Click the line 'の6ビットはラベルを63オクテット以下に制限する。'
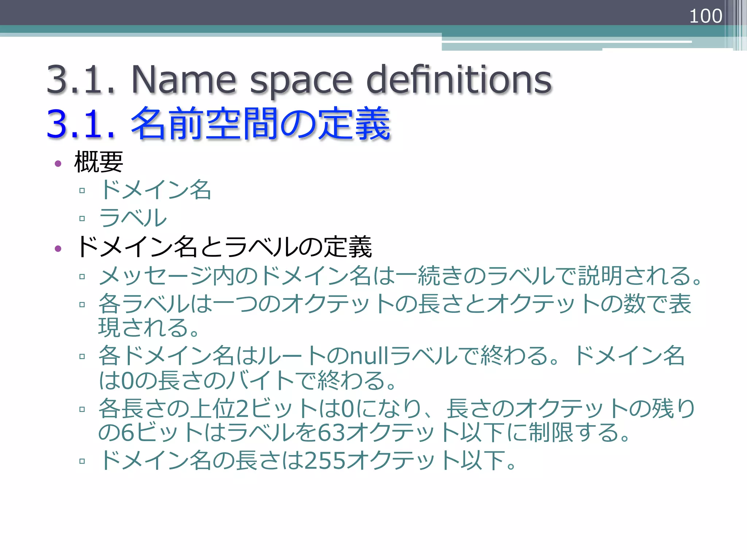 pos(364,433)
